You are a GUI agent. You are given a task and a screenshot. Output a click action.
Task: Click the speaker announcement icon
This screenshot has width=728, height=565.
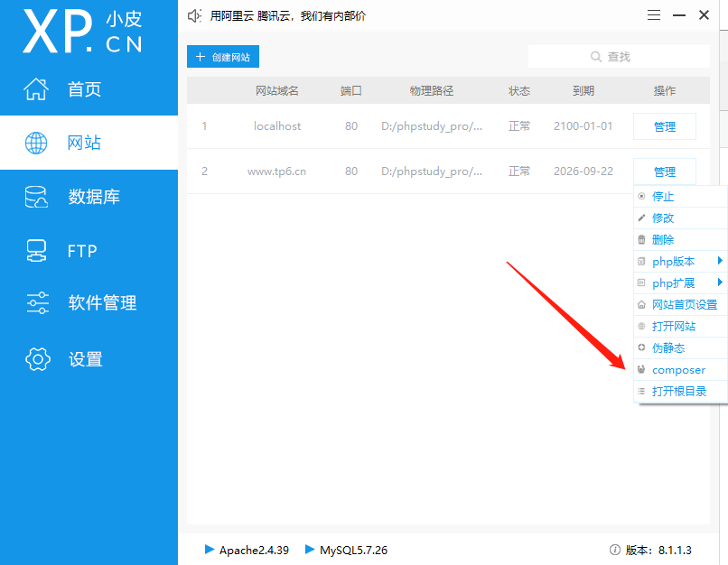(x=194, y=15)
